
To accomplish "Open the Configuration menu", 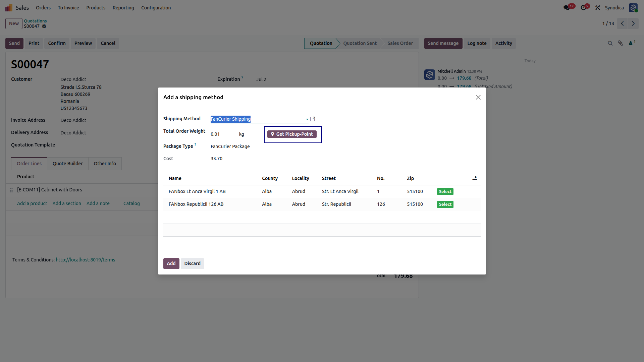I will (x=156, y=7).
